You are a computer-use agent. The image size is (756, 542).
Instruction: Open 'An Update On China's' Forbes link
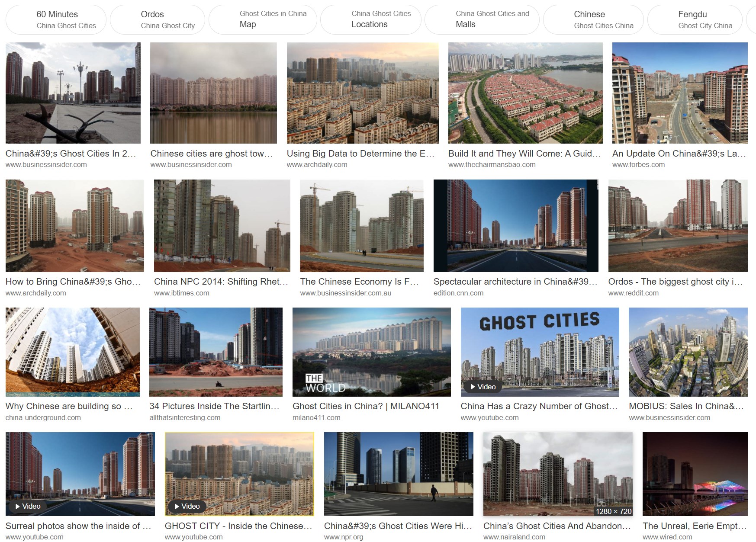tap(679, 154)
